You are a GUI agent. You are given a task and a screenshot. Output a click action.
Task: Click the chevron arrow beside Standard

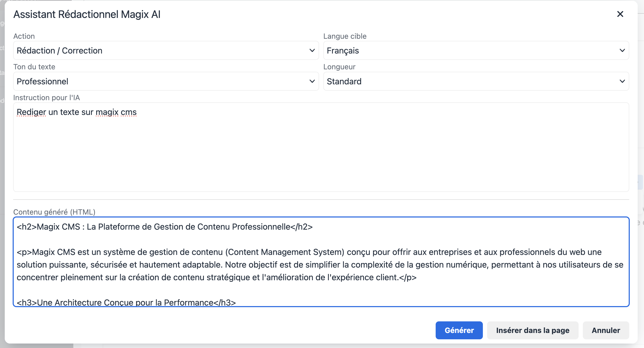point(622,81)
